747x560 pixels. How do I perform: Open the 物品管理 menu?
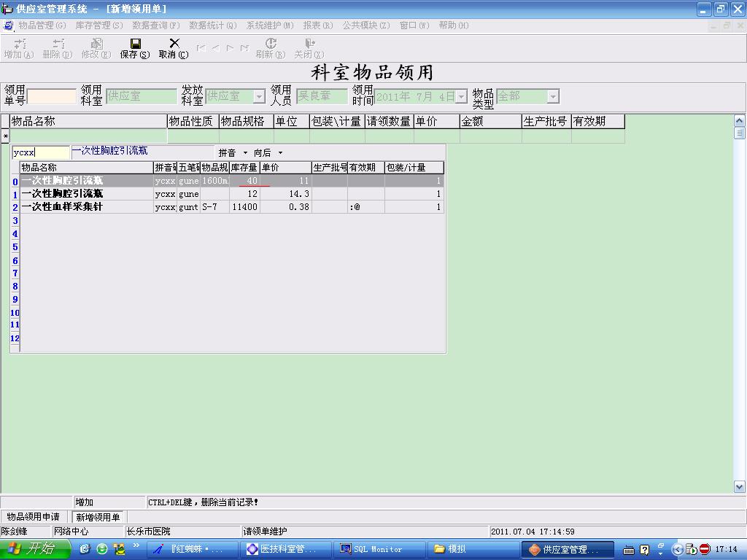pos(42,26)
